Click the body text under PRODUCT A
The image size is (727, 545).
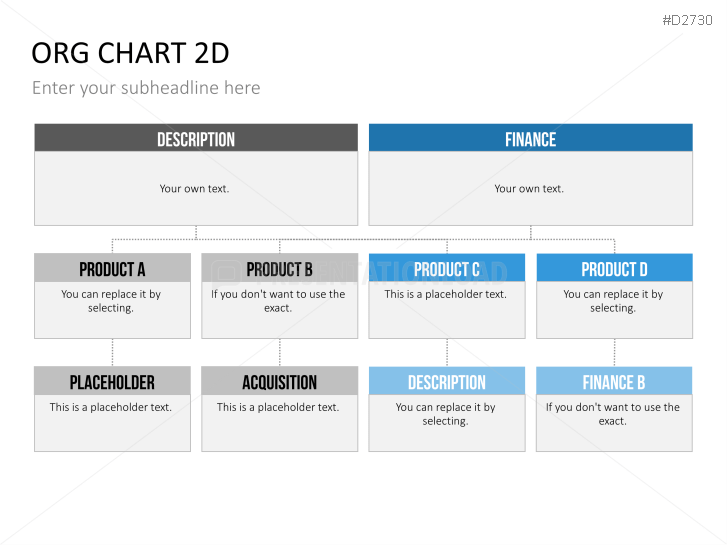coord(111,301)
